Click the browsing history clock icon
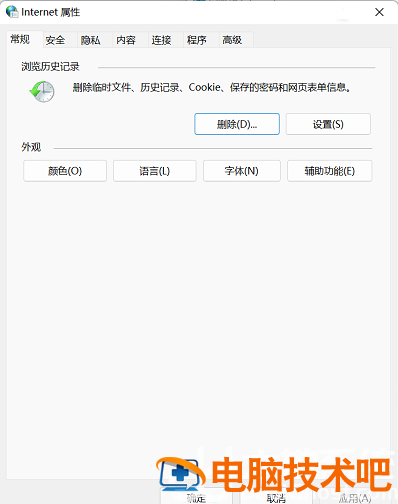Viewport: 398px width, 504px height. pos(42,91)
